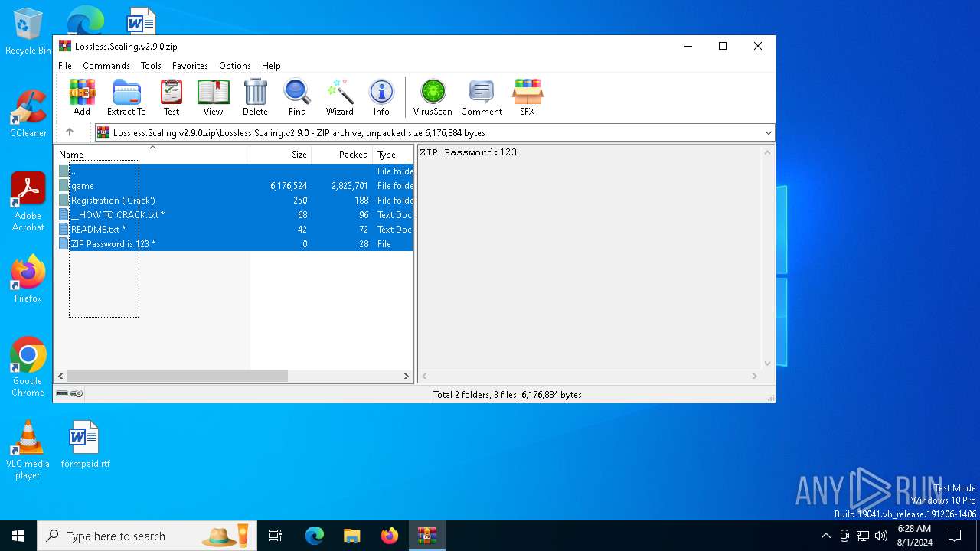Click the Windows Start button

[x=18, y=536]
